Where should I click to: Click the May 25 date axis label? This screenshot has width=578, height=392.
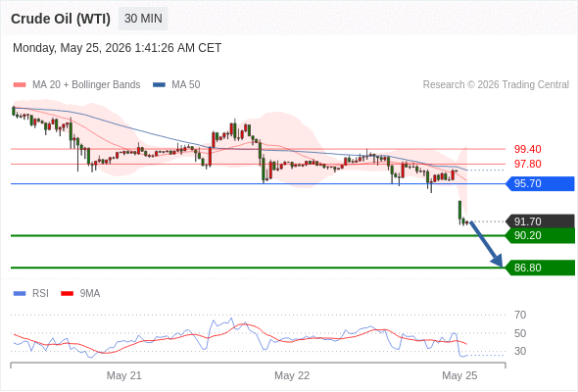point(459,375)
